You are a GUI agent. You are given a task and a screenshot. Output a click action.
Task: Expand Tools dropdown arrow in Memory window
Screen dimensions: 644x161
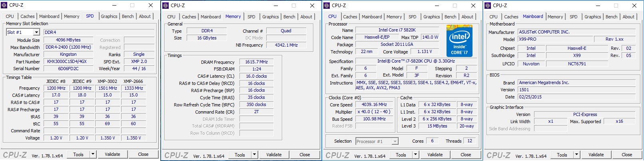click(x=254, y=155)
